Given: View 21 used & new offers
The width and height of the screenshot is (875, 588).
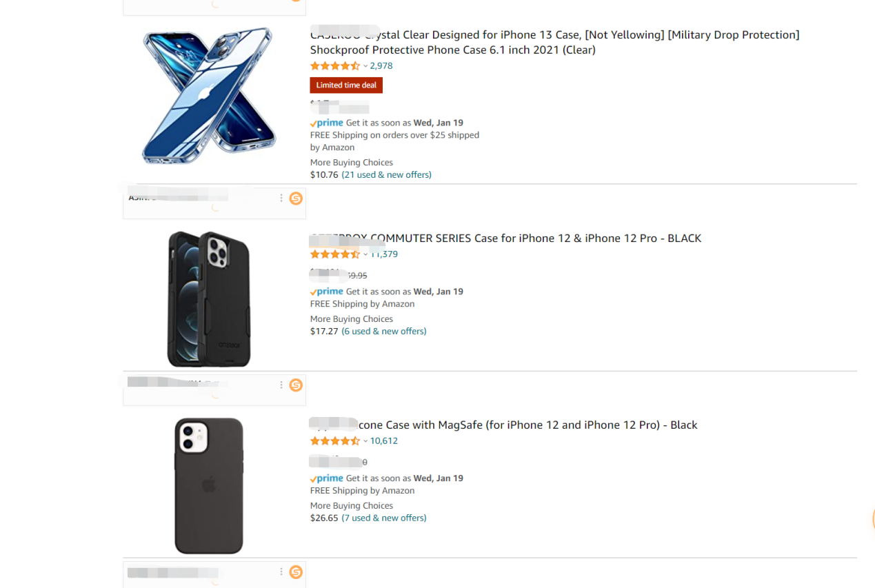Looking at the screenshot, I should coord(386,175).
